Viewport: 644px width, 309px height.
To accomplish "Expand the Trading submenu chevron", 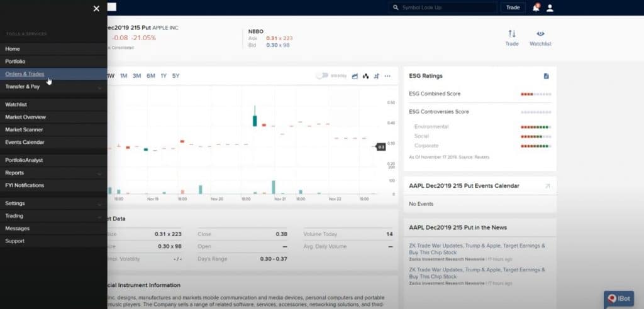I will pyautogui.click(x=99, y=217).
